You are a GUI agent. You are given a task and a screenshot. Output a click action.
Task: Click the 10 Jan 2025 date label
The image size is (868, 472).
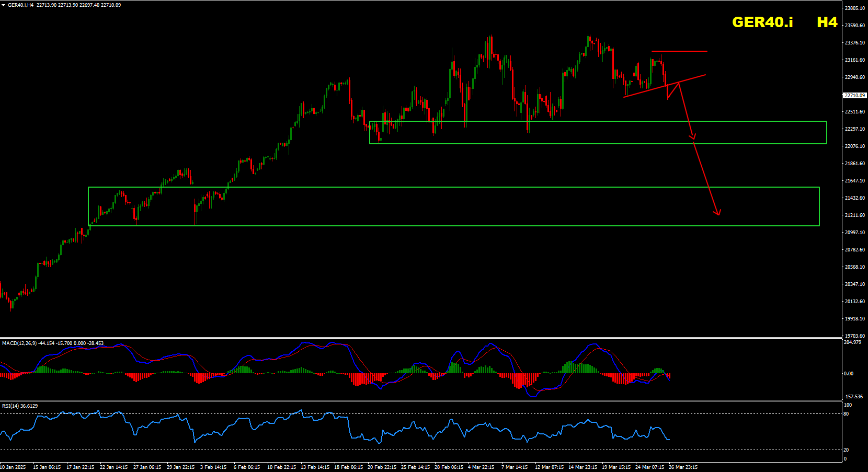[x=13, y=467]
